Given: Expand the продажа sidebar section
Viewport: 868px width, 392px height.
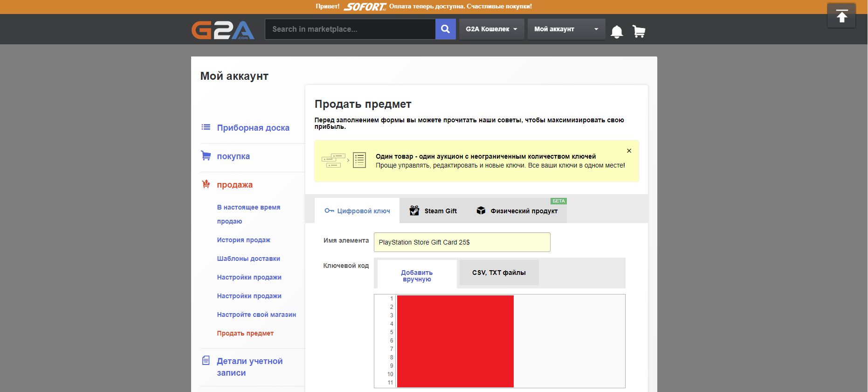Looking at the screenshot, I should click(234, 185).
